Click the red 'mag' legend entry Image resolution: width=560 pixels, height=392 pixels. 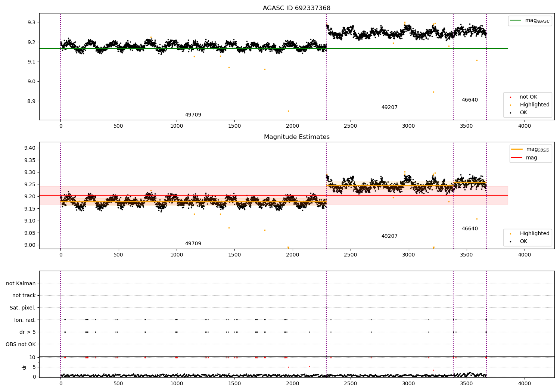tap(525, 158)
